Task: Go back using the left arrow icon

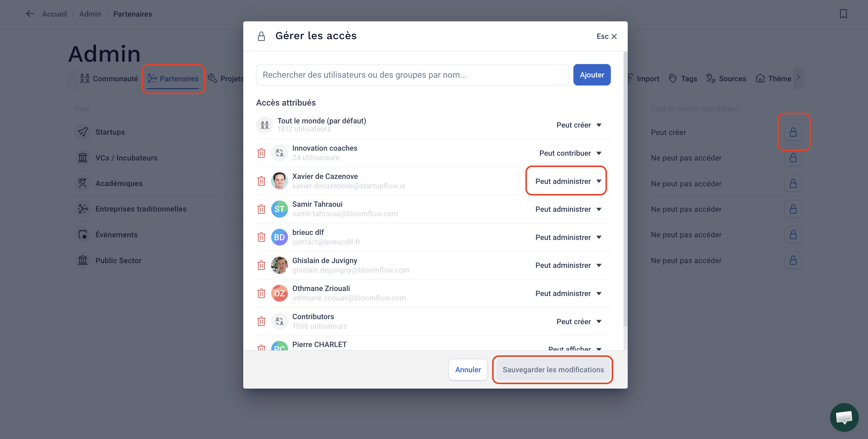Action: (x=30, y=14)
